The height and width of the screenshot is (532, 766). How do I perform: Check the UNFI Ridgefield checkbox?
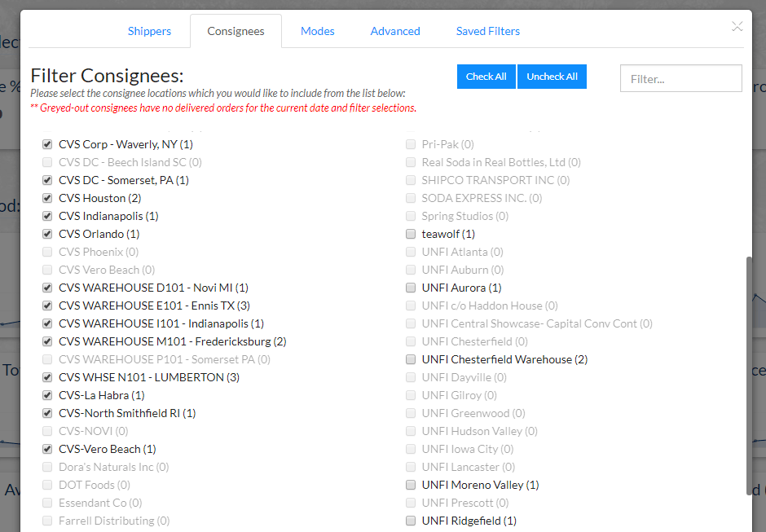[x=411, y=521]
